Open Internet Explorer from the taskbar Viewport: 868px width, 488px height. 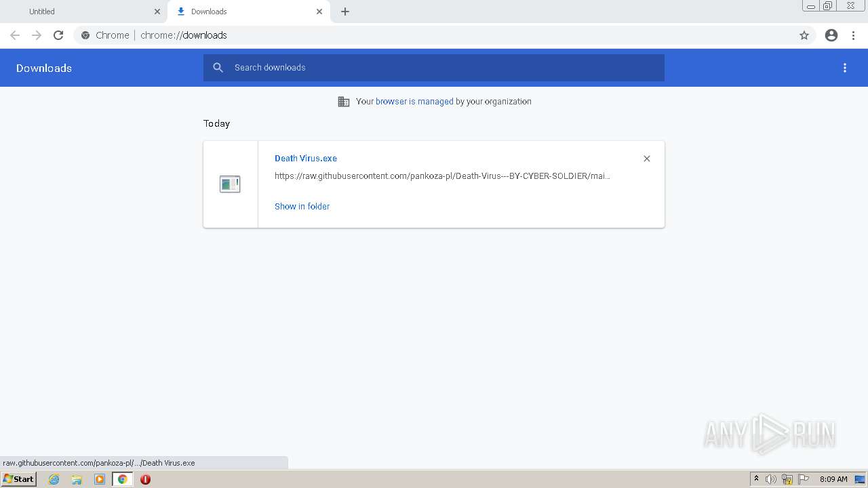pyautogui.click(x=54, y=479)
